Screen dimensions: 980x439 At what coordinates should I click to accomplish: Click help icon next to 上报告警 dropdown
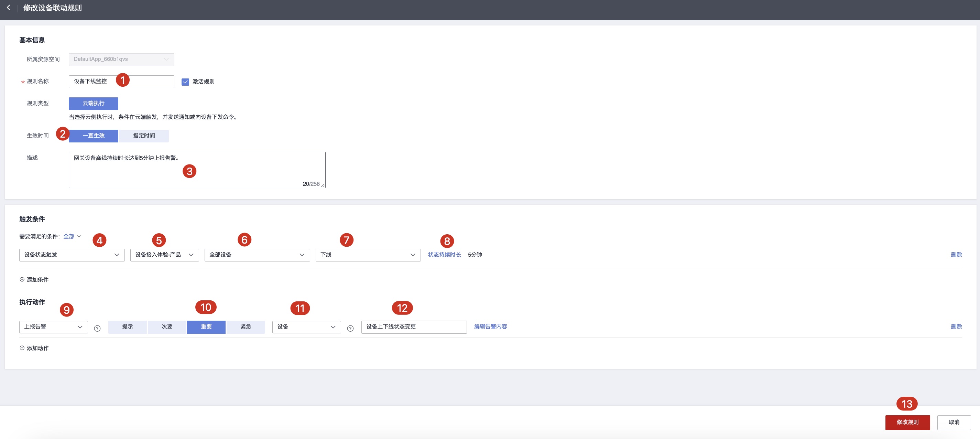pos(97,328)
